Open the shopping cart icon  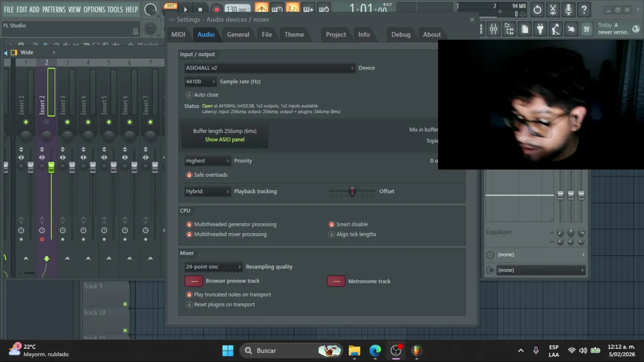(x=586, y=30)
